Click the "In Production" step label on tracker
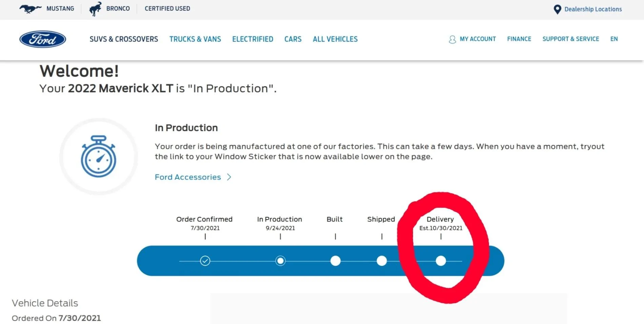The image size is (644, 324). point(280,219)
